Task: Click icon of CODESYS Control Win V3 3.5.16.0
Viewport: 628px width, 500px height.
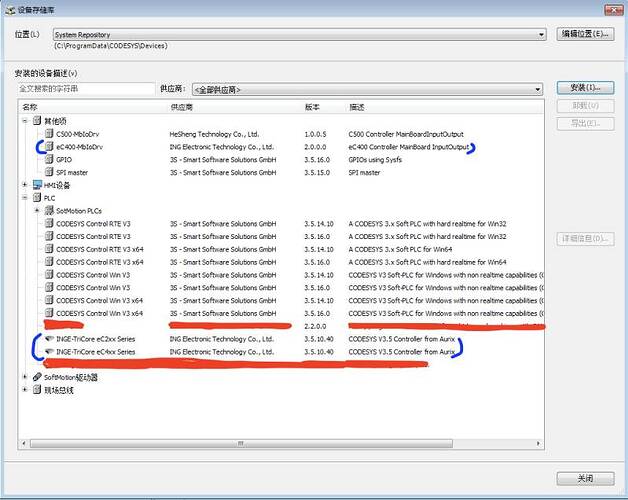Action: [x=49, y=287]
